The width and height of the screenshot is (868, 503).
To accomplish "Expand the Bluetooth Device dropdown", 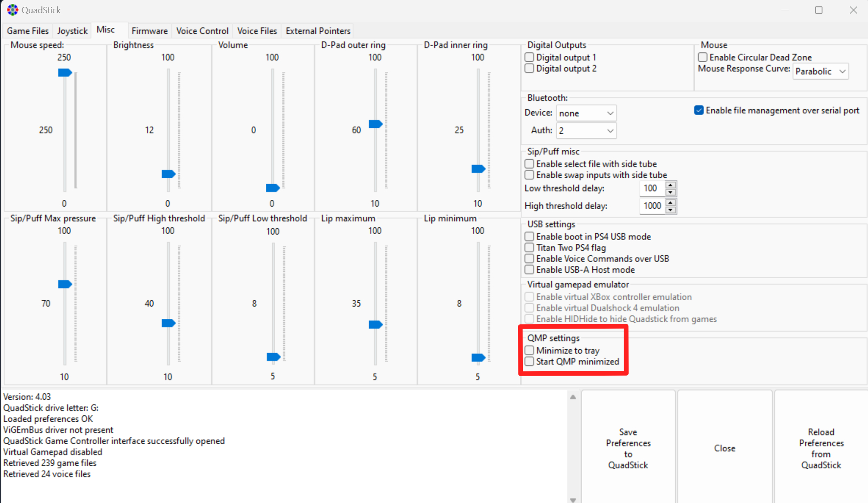I will tap(586, 113).
